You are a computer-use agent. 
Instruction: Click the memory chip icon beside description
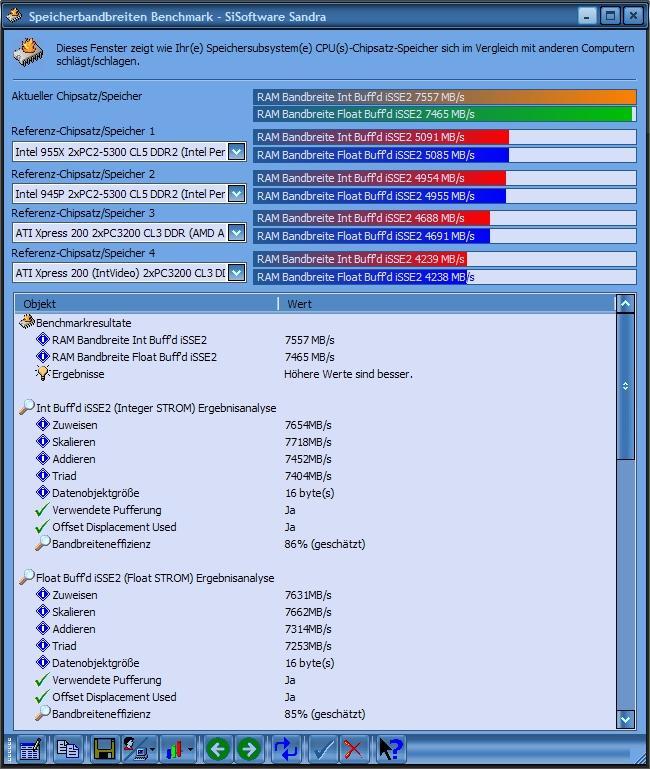pos(28,53)
